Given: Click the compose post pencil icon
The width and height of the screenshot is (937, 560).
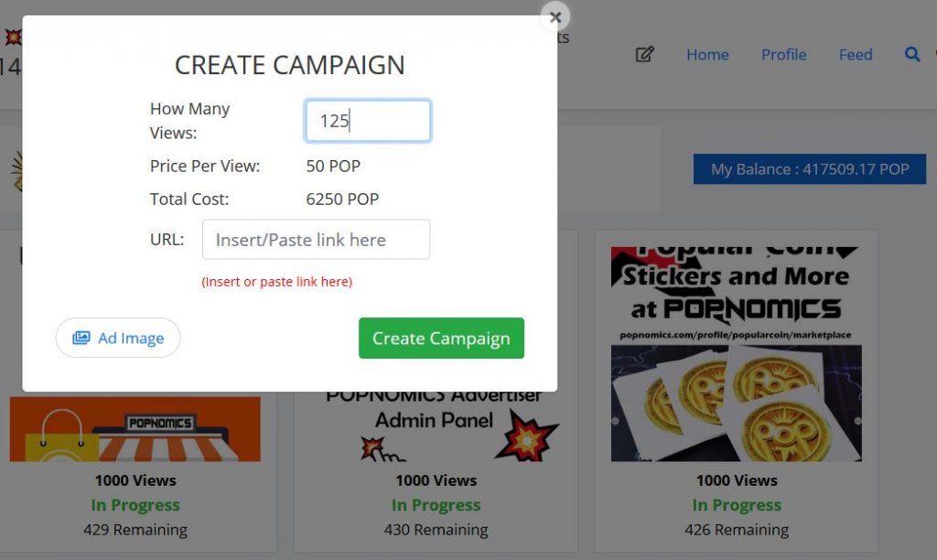Looking at the screenshot, I should click(644, 54).
